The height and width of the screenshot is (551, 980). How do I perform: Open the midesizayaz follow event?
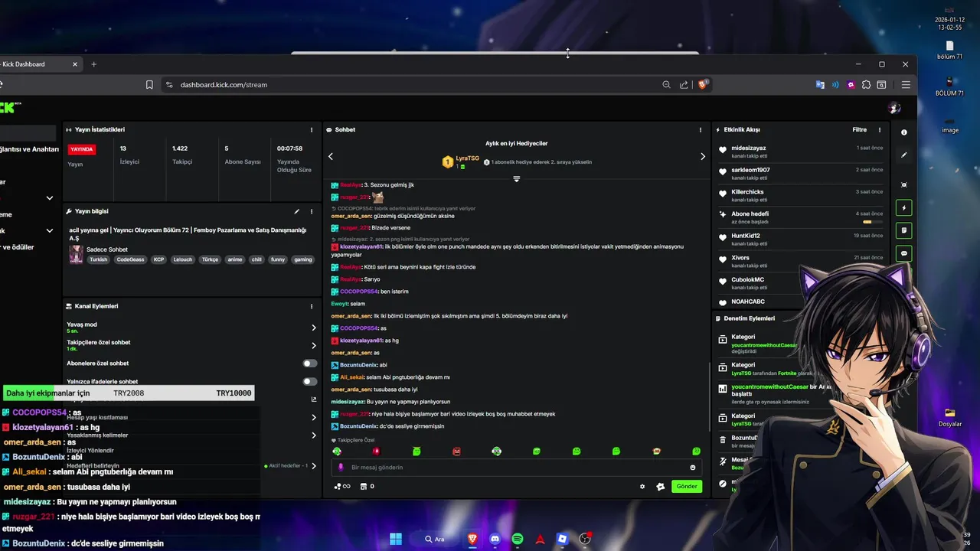(x=802, y=152)
